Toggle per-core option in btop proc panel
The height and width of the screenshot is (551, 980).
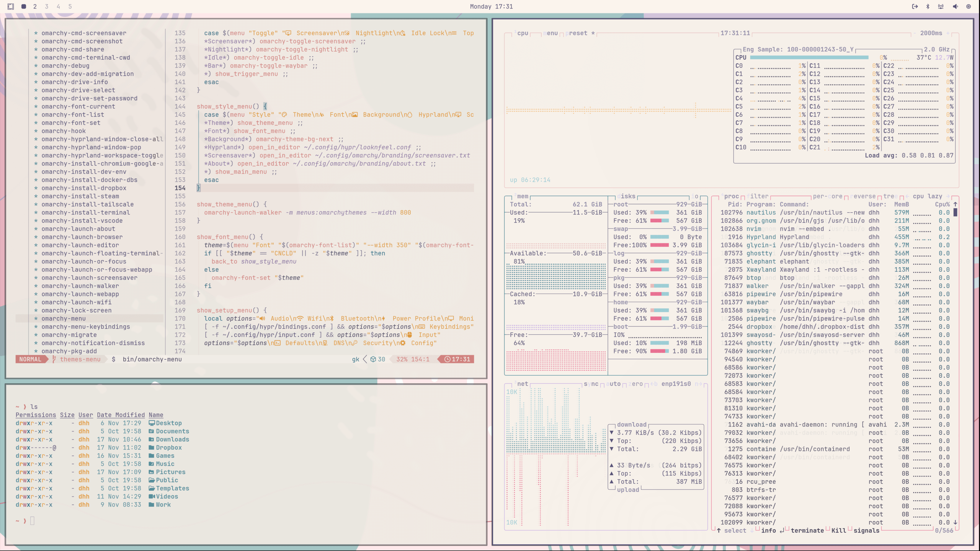click(x=827, y=196)
